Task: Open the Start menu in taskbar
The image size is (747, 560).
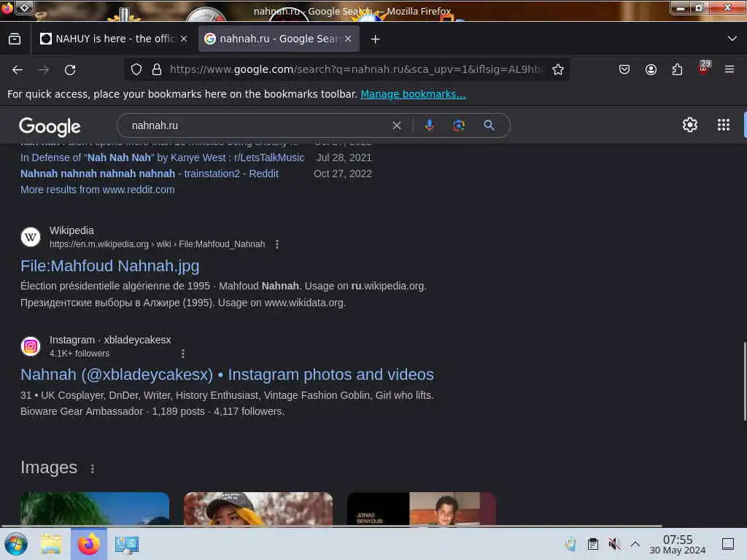Action: 16,544
